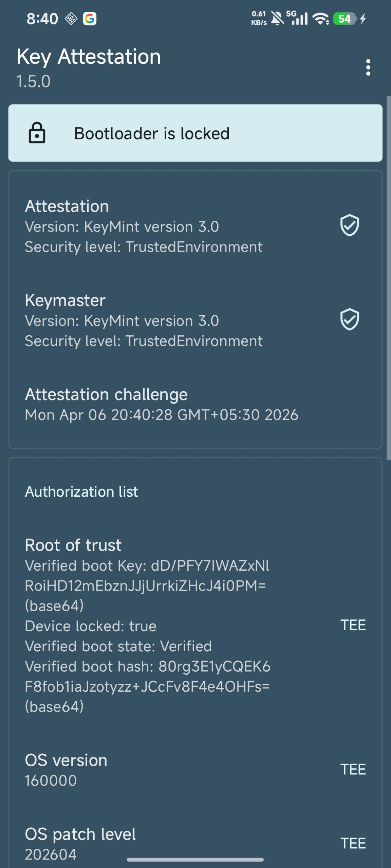391x868 pixels.
Task: Tap the Attestation verified shield icon
Action: tap(349, 225)
